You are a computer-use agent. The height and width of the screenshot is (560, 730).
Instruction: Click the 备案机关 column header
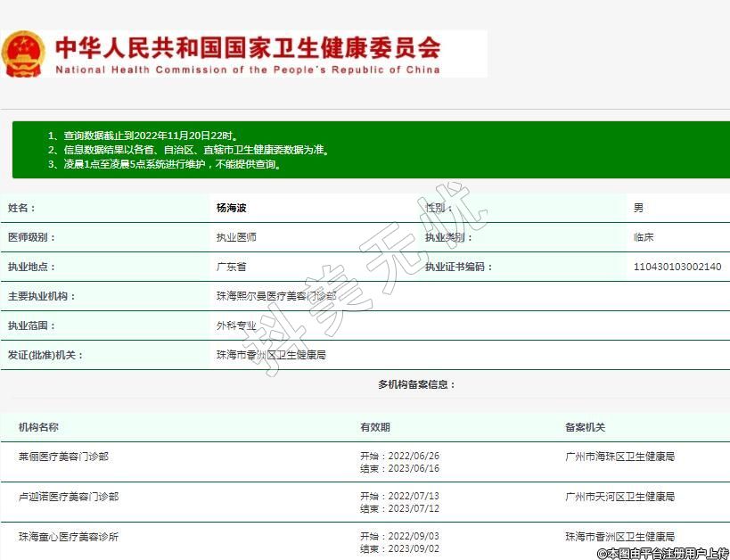tap(586, 427)
